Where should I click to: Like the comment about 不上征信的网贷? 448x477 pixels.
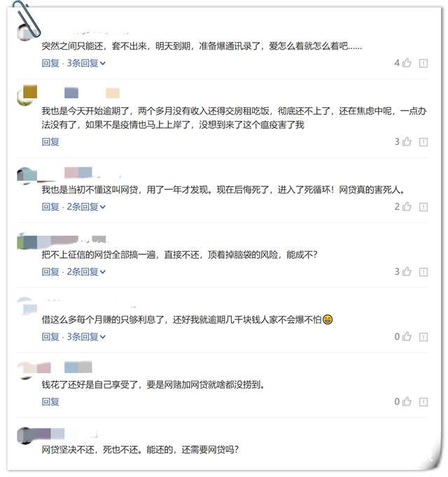pos(407,271)
